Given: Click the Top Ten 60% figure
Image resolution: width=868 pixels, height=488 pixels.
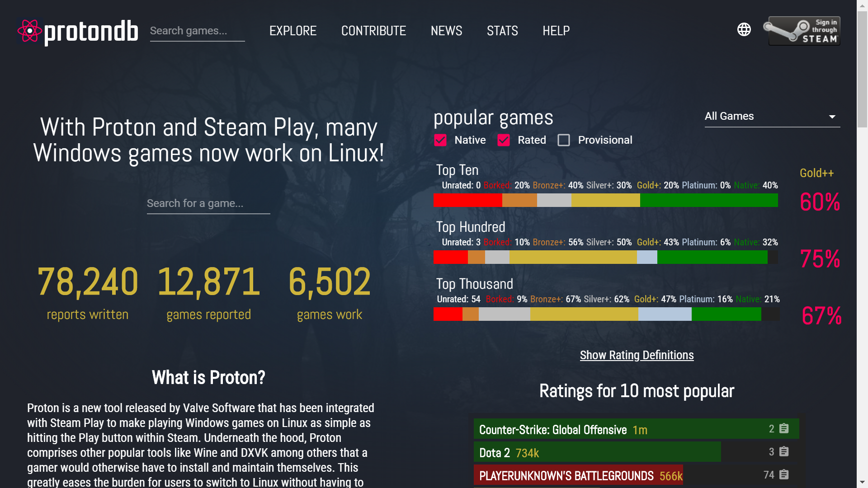Looking at the screenshot, I should (x=820, y=202).
